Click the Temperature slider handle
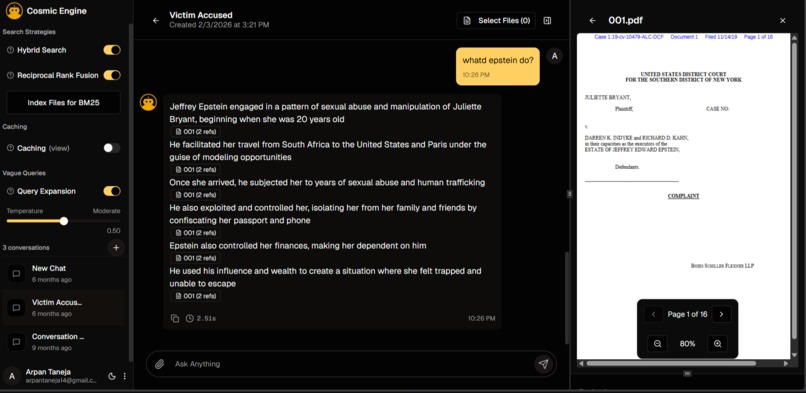806x393 pixels. [x=64, y=221]
